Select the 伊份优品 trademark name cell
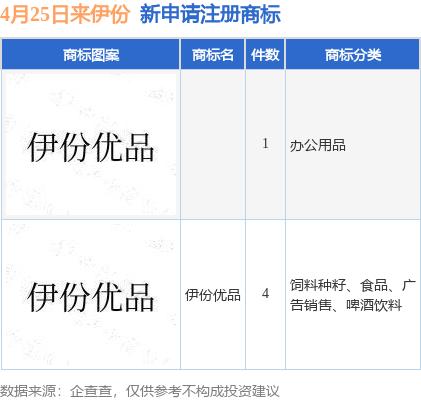This screenshot has width=421, height=400. [x=213, y=295]
